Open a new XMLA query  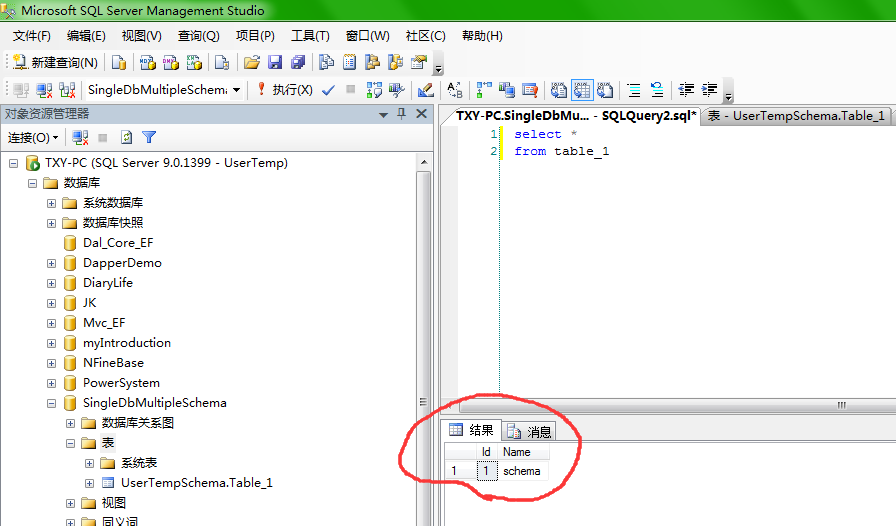[194, 62]
